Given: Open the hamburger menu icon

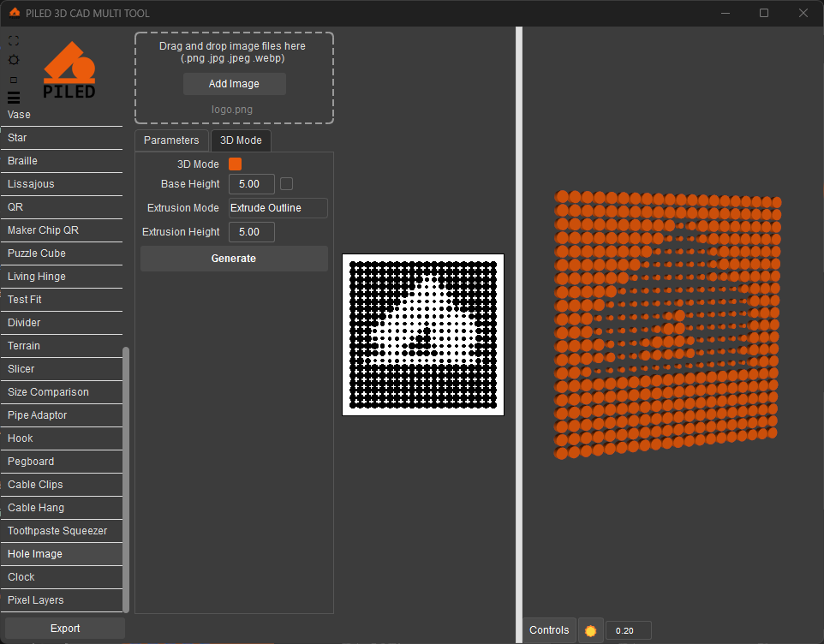Looking at the screenshot, I should pos(14,98).
